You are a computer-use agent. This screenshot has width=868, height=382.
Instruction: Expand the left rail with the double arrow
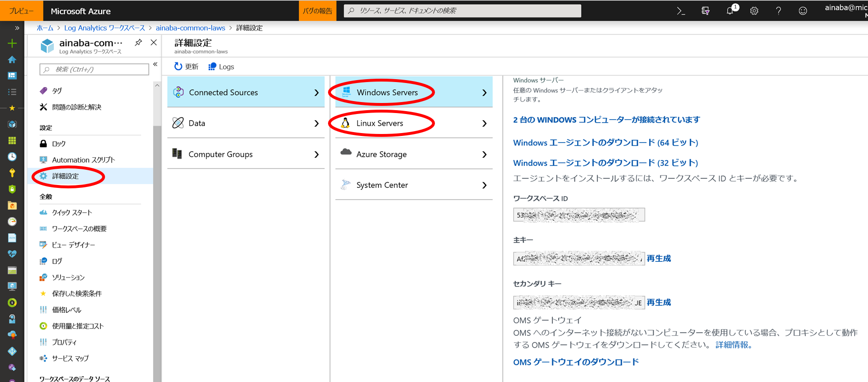coord(17,28)
